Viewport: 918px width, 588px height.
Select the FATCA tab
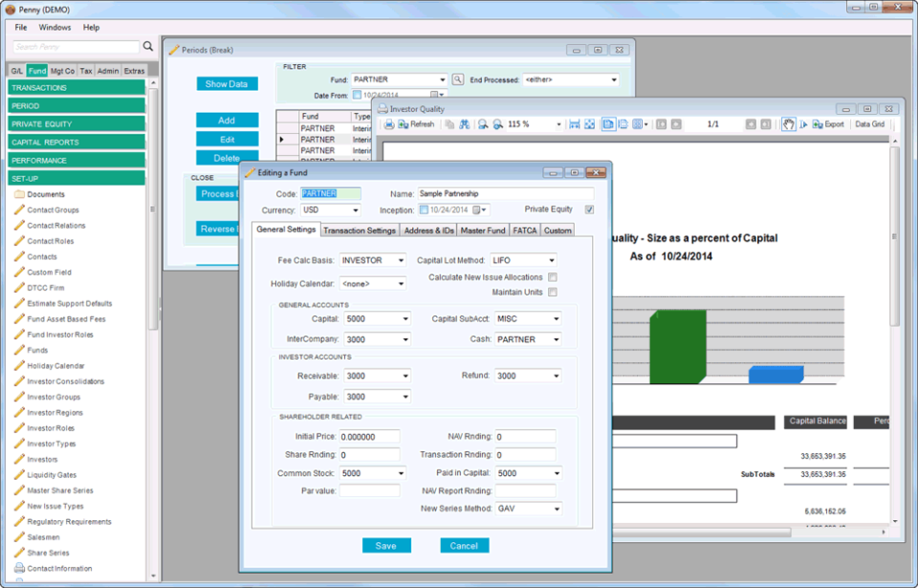(525, 229)
